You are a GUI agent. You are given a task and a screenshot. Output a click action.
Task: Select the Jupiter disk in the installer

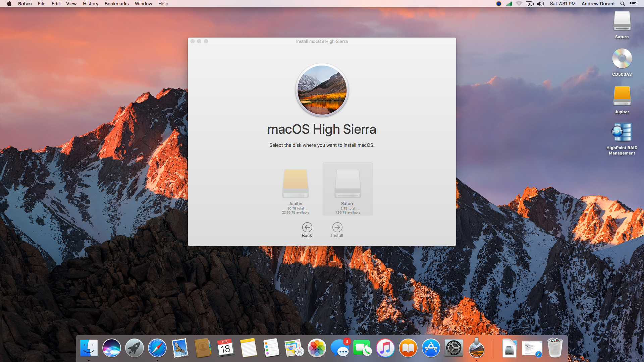(296, 189)
